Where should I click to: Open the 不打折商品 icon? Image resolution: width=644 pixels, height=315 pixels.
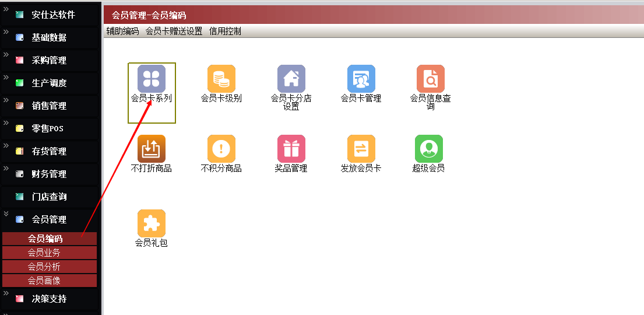151,148
